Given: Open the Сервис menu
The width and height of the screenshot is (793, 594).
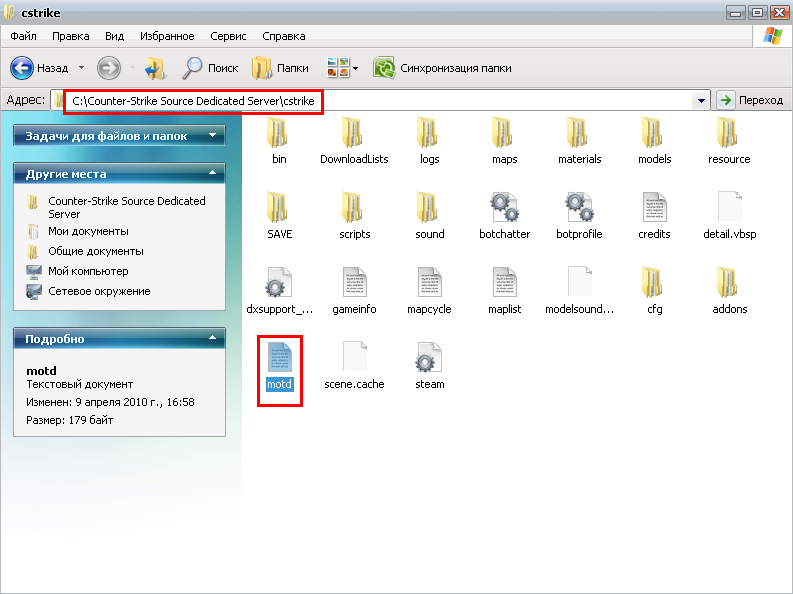Looking at the screenshot, I should pyautogui.click(x=228, y=36).
